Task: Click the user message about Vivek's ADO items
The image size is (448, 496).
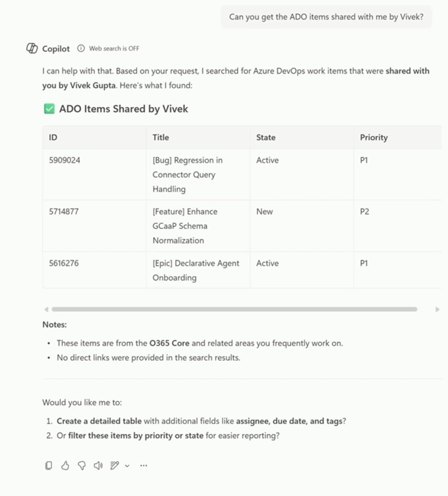Action: pos(326,17)
